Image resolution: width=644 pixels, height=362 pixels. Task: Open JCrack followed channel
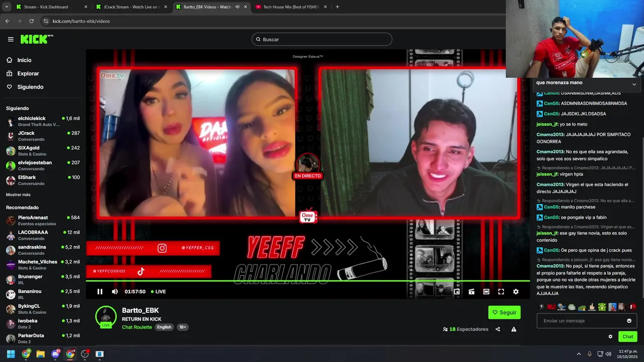(43, 136)
